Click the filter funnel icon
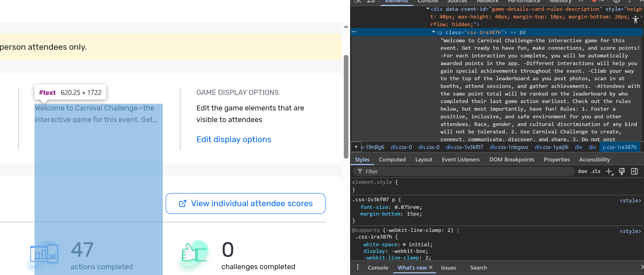 [360, 171]
